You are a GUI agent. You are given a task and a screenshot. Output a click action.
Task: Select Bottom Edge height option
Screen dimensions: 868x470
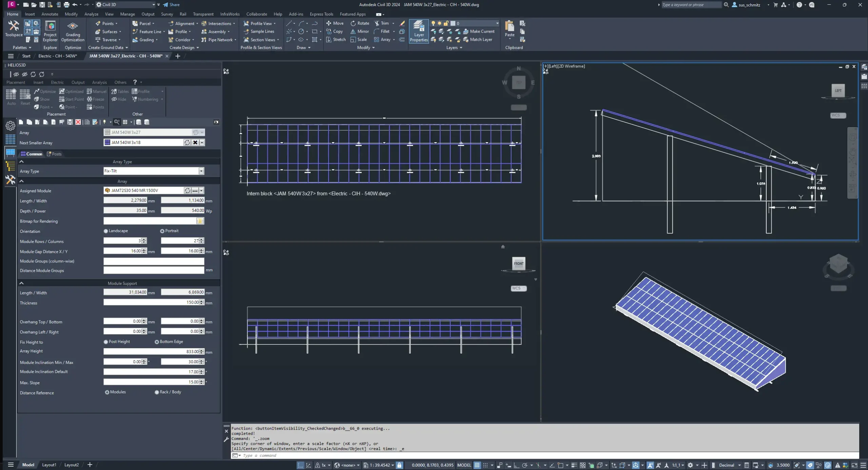coord(157,342)
